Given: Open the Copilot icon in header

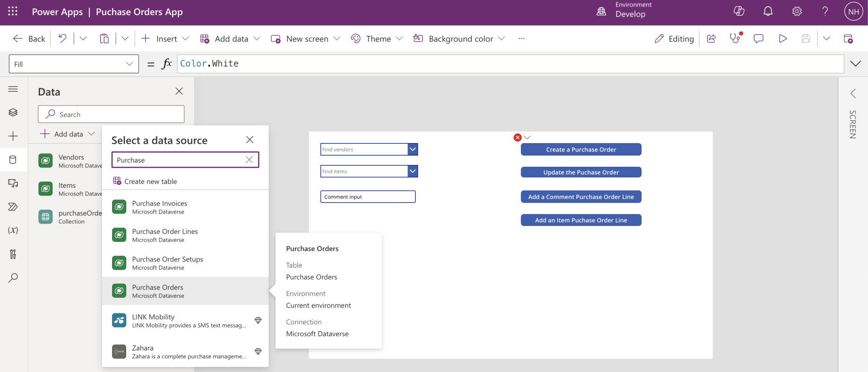Looking at the screenshot, I should [x=739, y=11].
